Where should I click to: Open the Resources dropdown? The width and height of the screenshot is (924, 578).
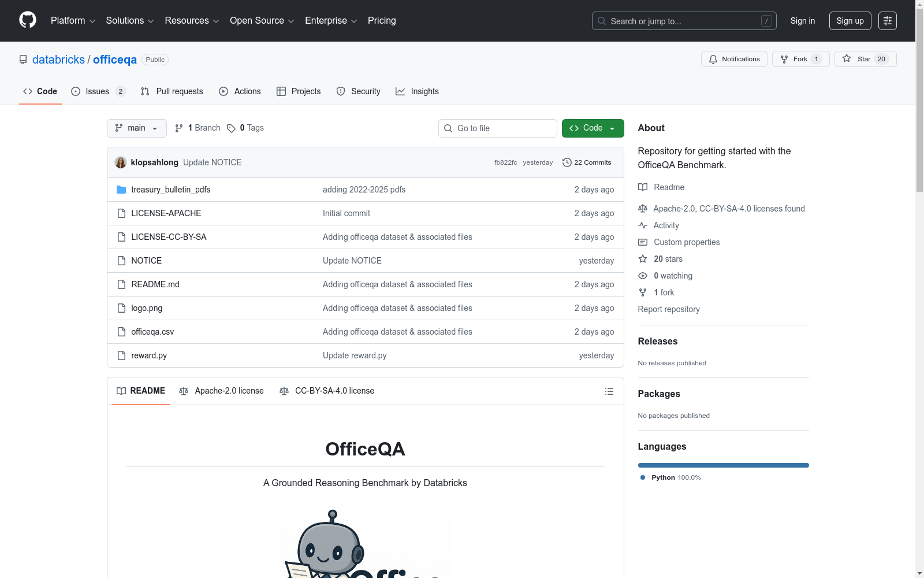pyautogui.click(x=192, y=21)
